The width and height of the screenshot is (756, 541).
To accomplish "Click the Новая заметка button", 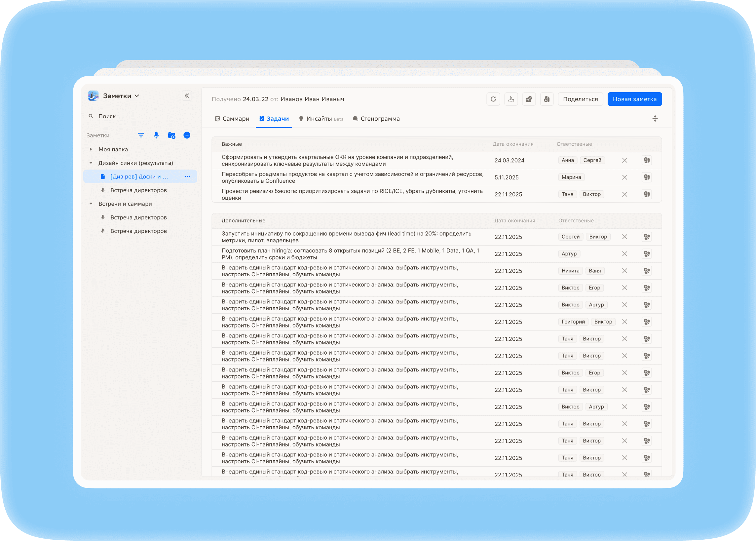I will coord(634,99).
